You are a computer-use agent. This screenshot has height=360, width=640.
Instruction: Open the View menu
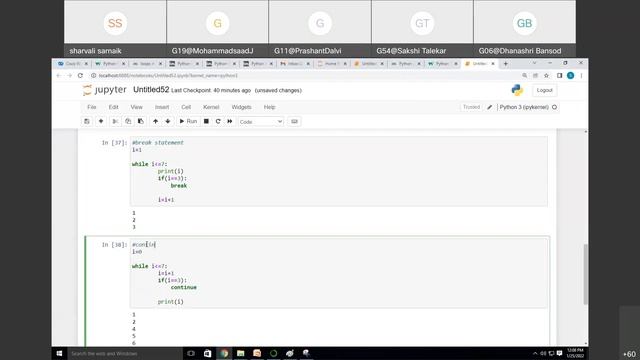pos(136,107)
